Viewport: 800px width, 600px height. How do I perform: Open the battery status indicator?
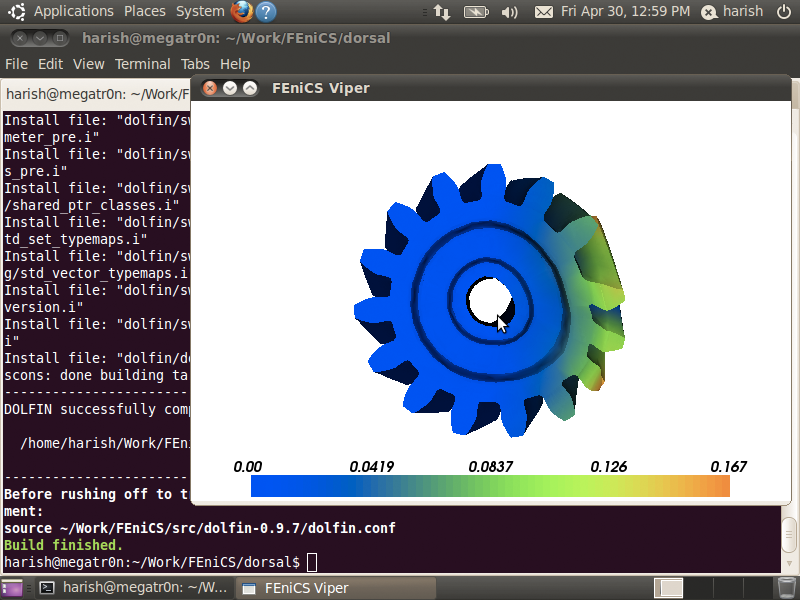tap(476, 12)
